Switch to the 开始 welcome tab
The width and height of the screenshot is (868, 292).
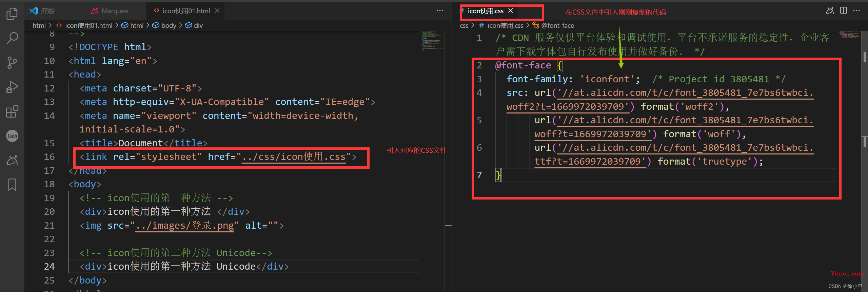point(54,11)
